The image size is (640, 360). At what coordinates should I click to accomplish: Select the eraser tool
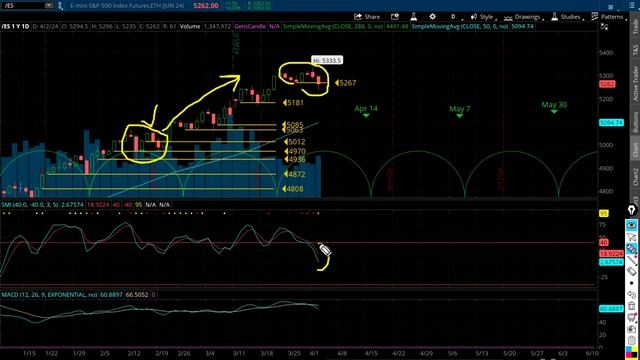tap(631, 271)
